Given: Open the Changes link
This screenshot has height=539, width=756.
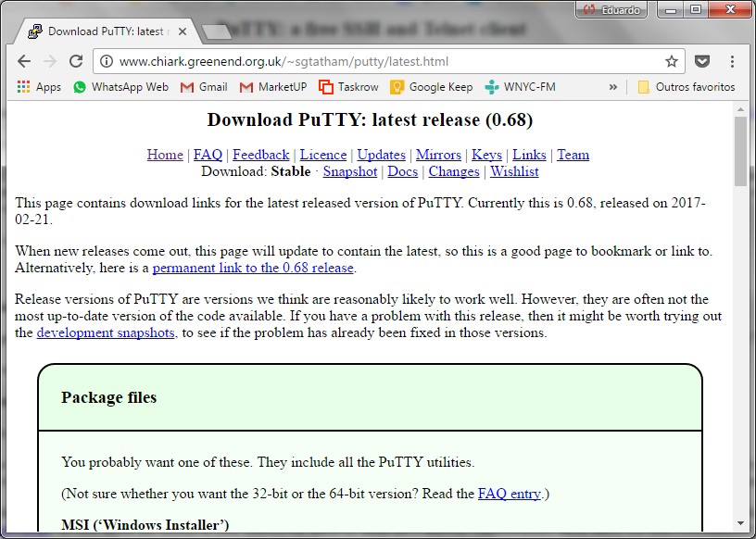Looking at the screenshot, I should click(x=454, y=171).
